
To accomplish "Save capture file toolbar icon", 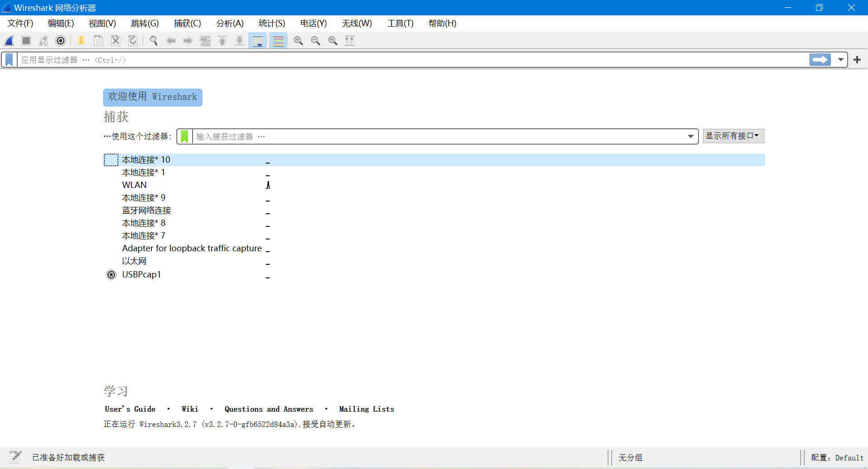I will (x=98, y=41).
